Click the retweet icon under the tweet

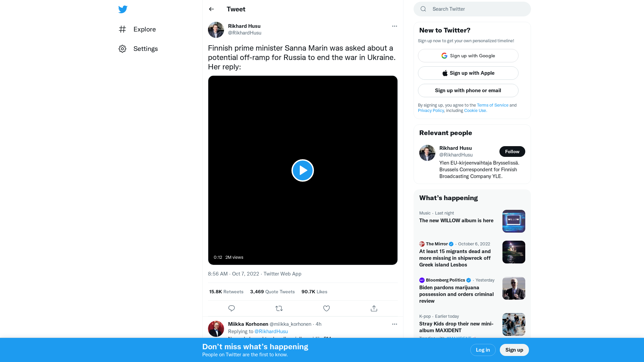point(279,308)
